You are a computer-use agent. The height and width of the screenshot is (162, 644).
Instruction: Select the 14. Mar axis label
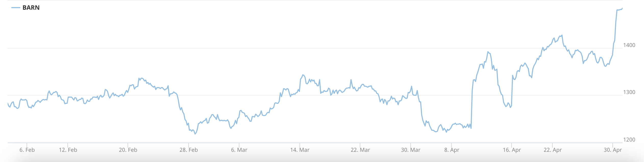pyautogui.click(x=300, y=150)
